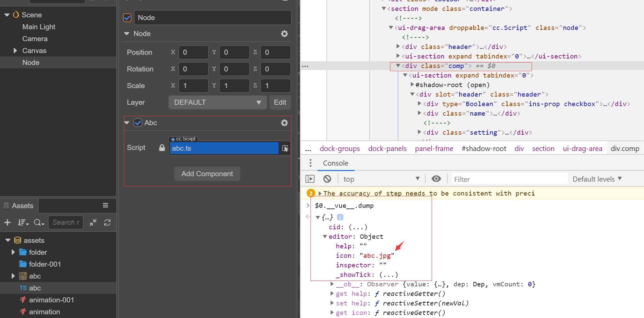
Task: Click the folder-001 folder icon
Action: (x=23, y=264)
